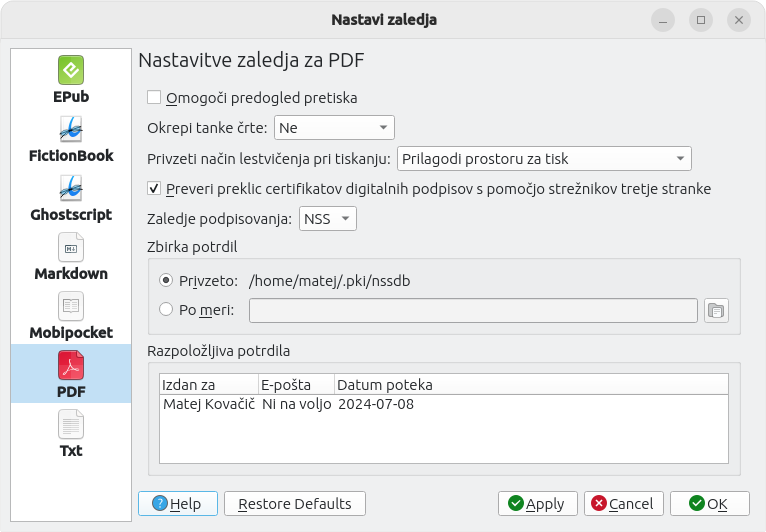Select the EPub backend icon
Image resolution: width=766 pixels, height=532 pixels.
[x=71, y=70]
